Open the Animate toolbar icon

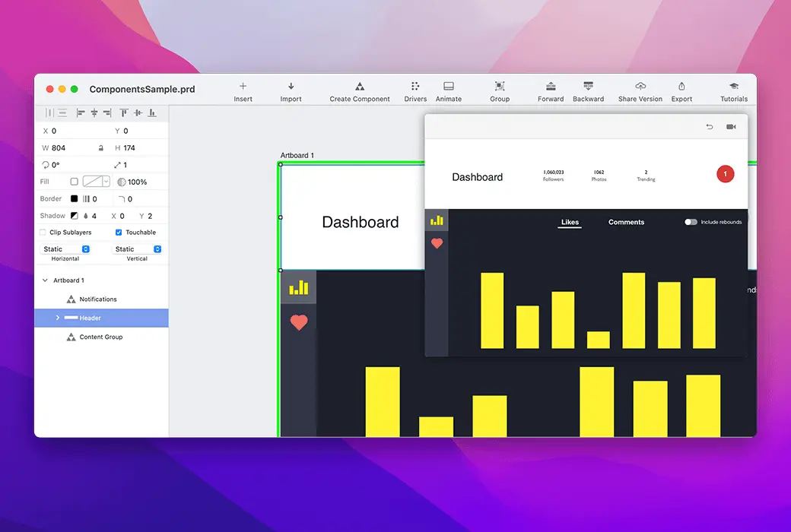pyautogui.click(x=449, y=86)
